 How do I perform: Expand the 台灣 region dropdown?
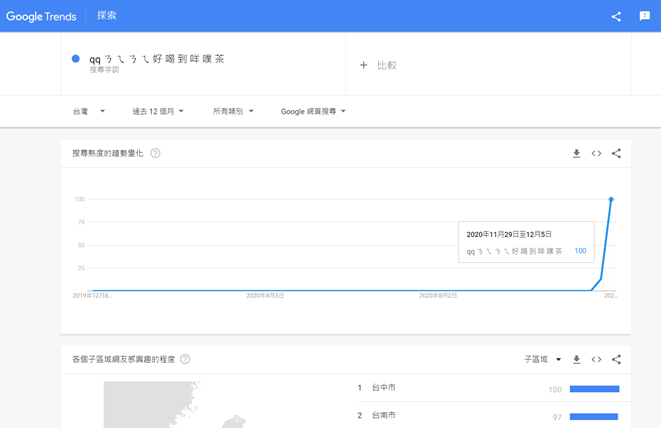pos(88,111)
